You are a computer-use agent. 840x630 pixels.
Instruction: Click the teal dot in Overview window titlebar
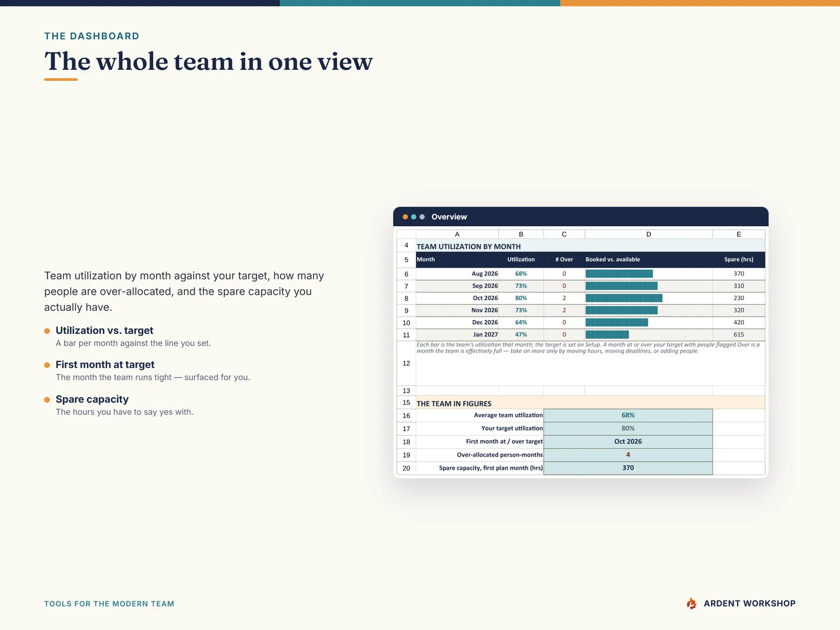[x=414, y=217]
